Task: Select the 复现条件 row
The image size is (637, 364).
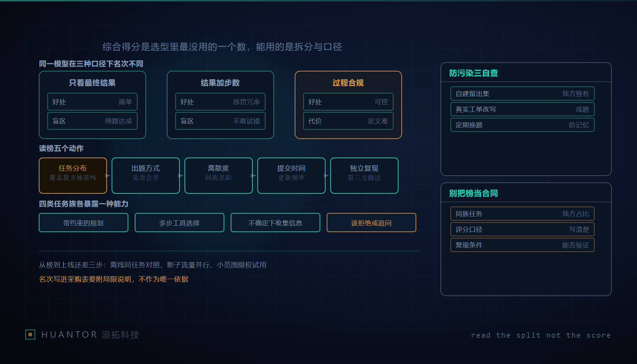Action: coord(523,245)
